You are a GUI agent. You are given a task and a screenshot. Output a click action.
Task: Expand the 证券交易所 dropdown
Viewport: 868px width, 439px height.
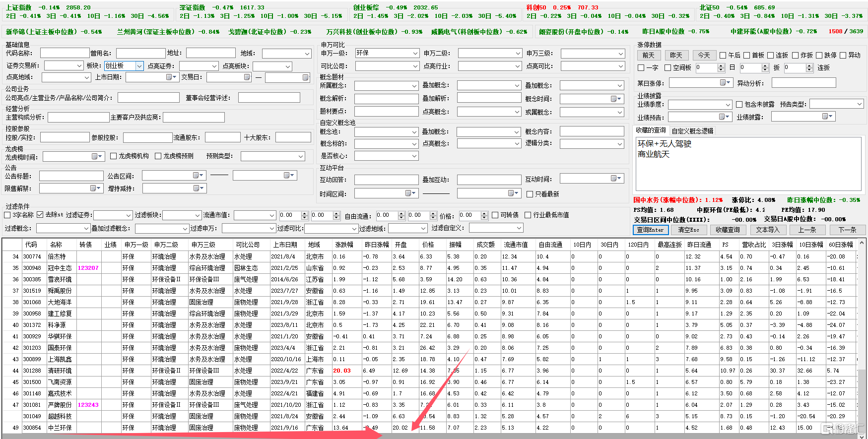click(x=79, y=65)
